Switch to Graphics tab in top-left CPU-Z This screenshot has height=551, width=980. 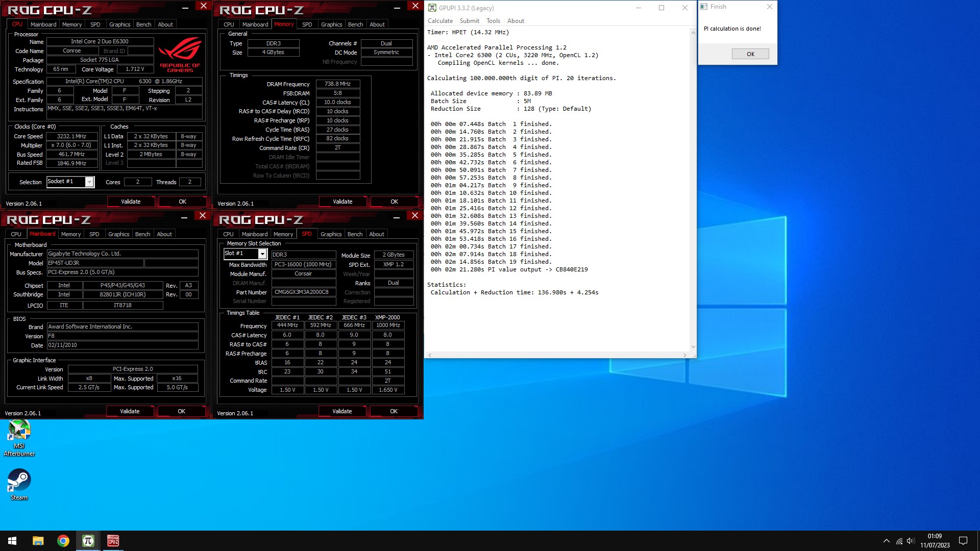click(120, 24)
